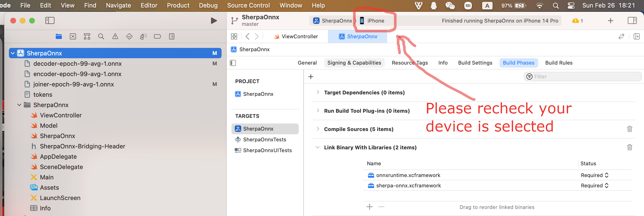
Task: Expand Run Build Tool Plug-ins phase
Action: (318, 111)
